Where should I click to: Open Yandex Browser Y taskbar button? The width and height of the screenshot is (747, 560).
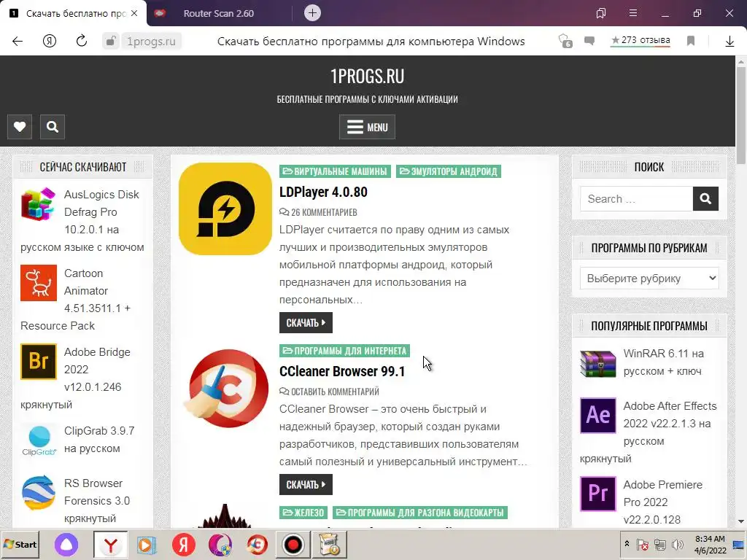(111, 544)
